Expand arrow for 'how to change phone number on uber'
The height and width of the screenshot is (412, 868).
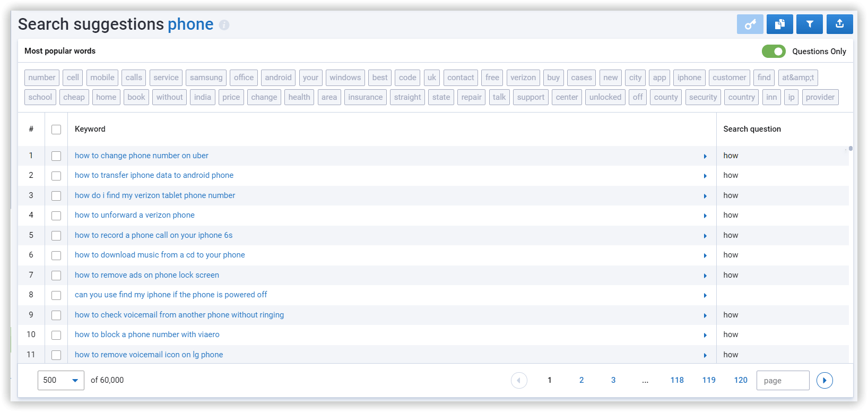(x=705, y=156)
